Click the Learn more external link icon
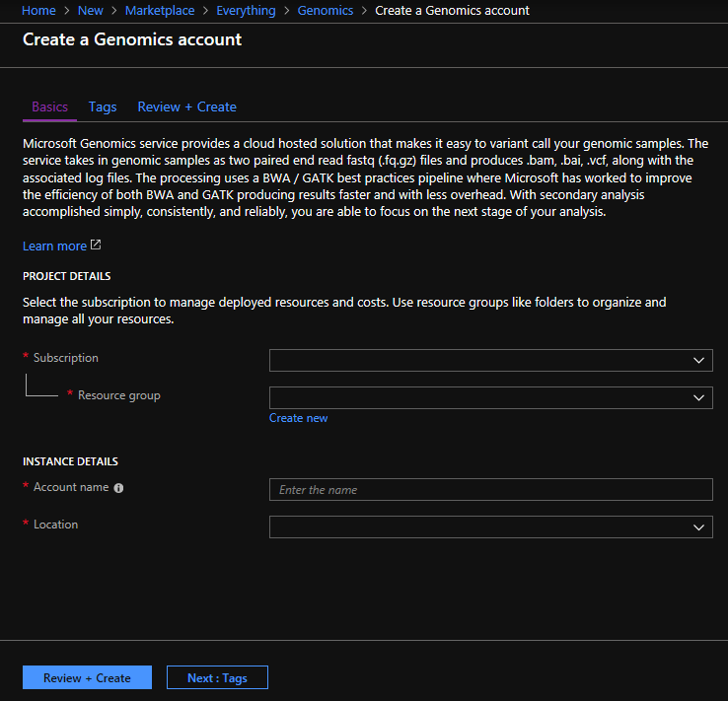The image size is (728, 701). point(96,245)
